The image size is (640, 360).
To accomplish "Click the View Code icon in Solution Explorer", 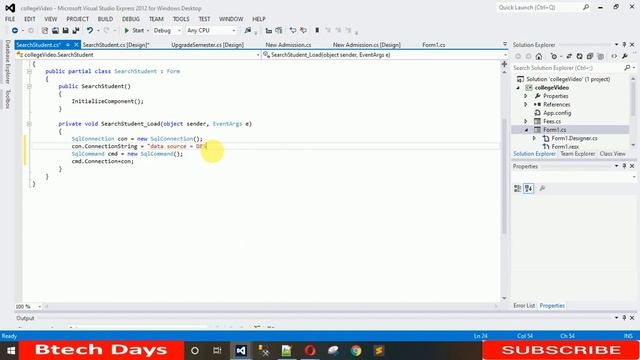I will tap(614, 56).
